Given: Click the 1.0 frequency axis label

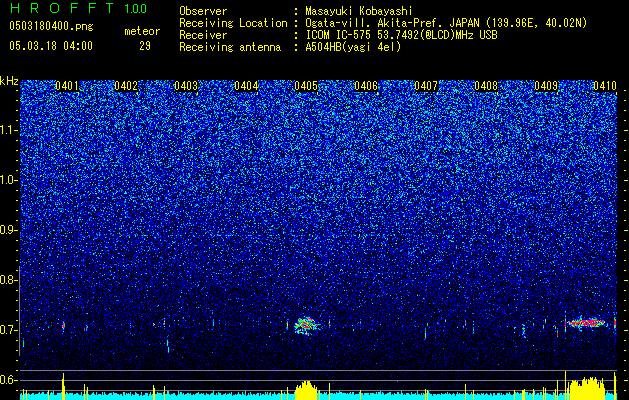Looking at the screenshot, I should tap(8, 181).
